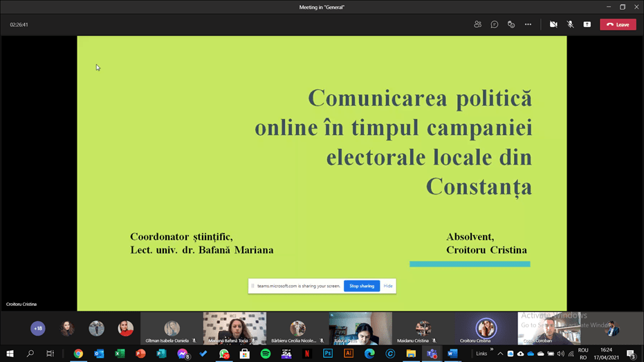Launch Spotify from the taskbar
Screen dimensions: 644x362
coord(266,354)
